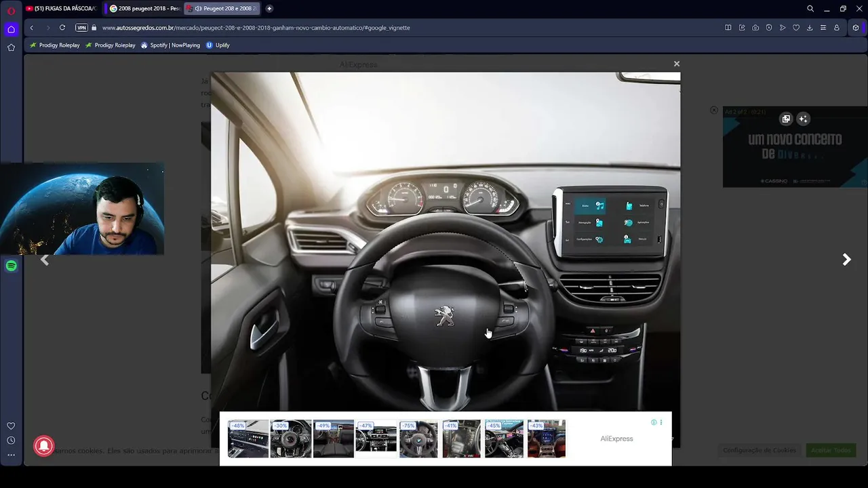Click the Aceitar Todos cookies button
Image resolution: width=868 pixels, height=488 pixels.
[831, 450]
